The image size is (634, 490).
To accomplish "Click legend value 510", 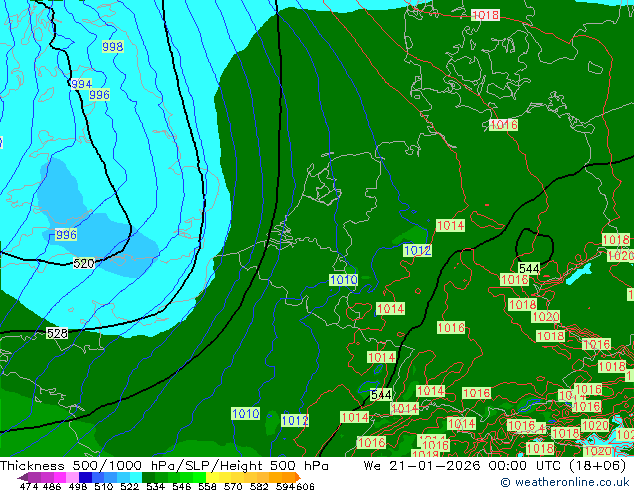I will [104, 486].
